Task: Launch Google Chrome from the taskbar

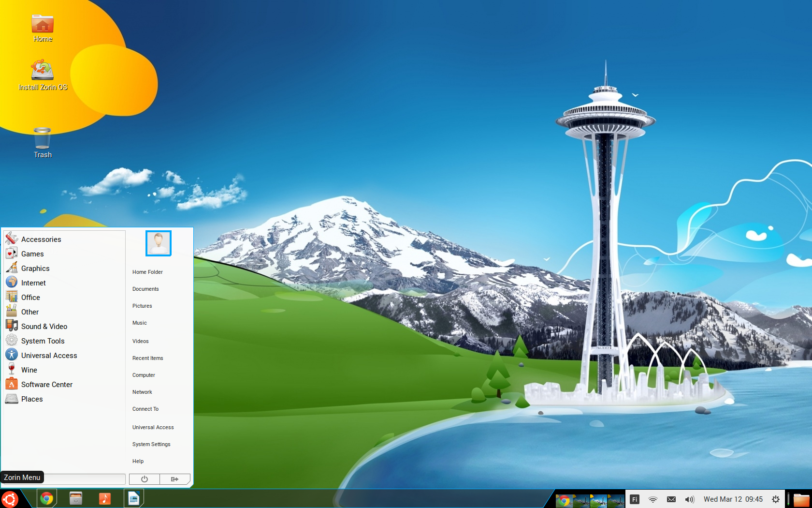Action: pos(47,498)
